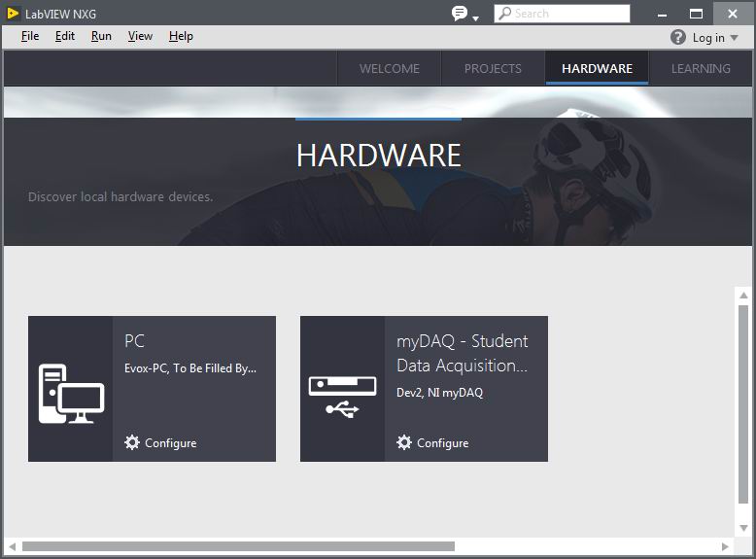Viewport: 756px width, 559px height.
Task: Click the help question mark icon
Action: [678, 37]
